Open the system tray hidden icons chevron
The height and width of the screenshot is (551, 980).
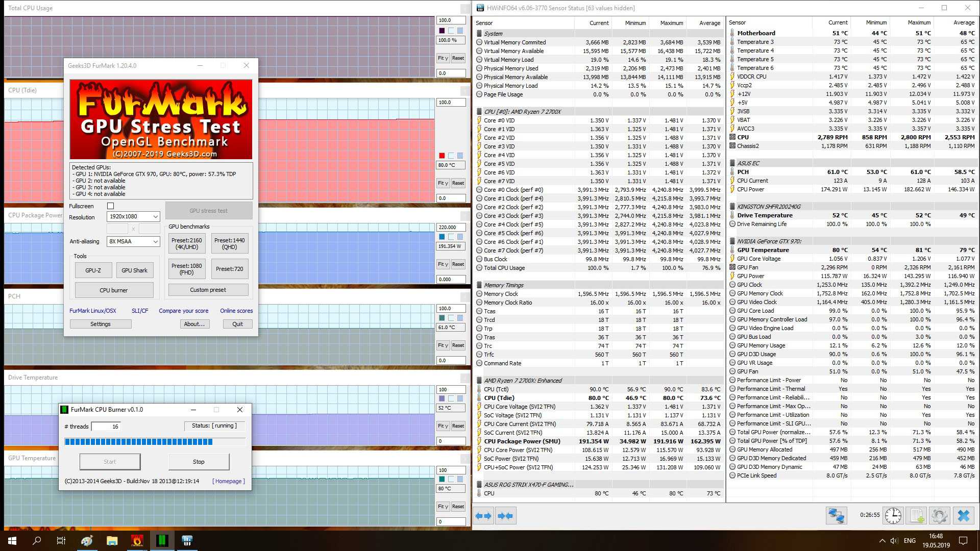click(882, 541)
